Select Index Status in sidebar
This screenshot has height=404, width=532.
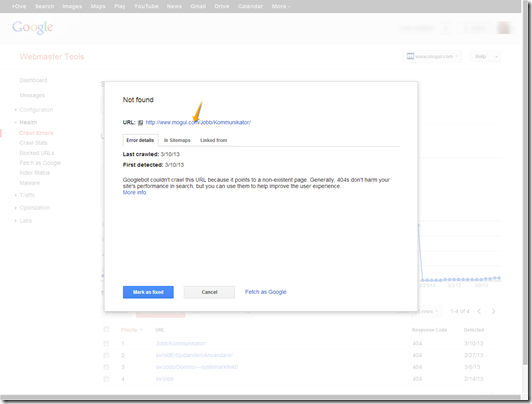click(35, 173)
